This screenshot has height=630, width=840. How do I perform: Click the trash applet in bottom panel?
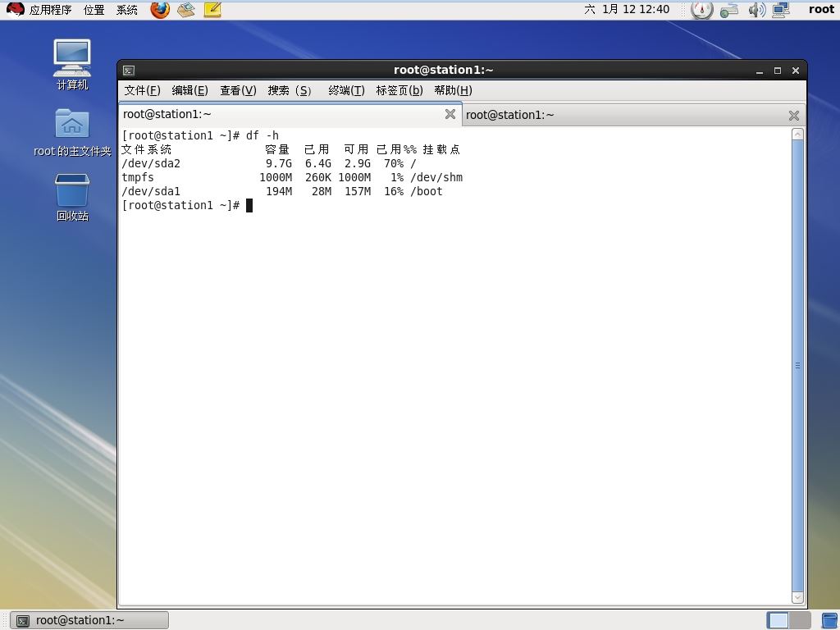coord(829,620)
